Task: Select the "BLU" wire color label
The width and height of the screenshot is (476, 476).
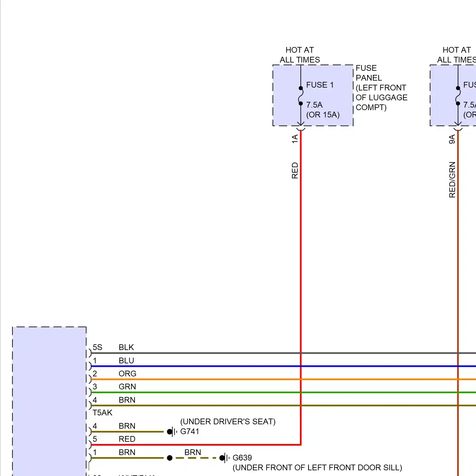Action: (x=126, y=360)
